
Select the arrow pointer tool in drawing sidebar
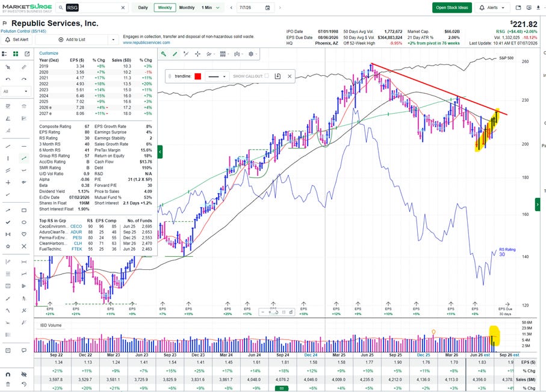pos(8,67)
